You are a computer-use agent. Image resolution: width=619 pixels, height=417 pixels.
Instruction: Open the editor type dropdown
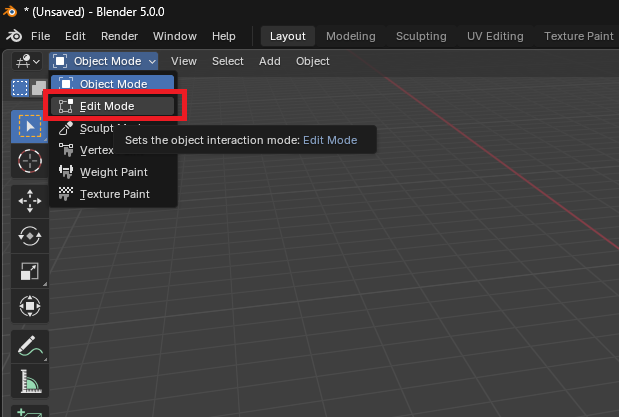point(26,61)
